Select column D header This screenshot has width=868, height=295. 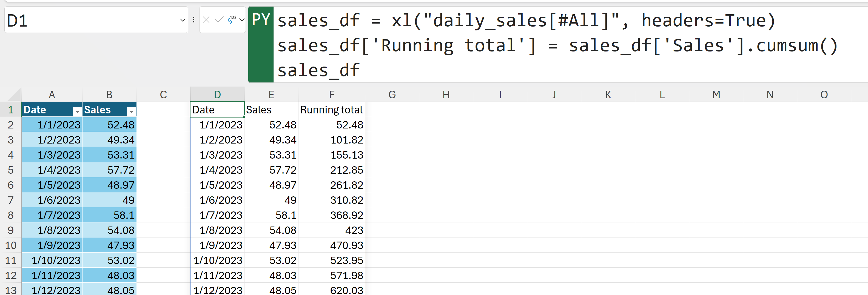click(x=217, y=94)
